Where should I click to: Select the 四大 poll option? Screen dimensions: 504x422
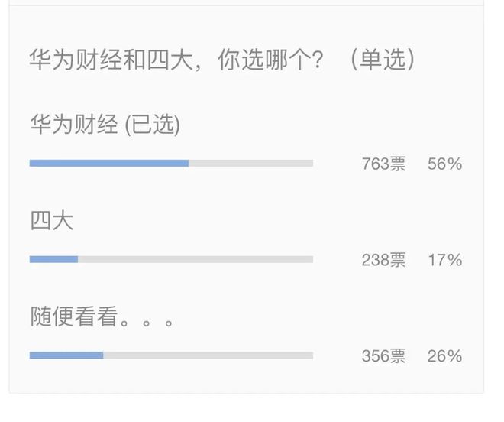click(52, 220)
